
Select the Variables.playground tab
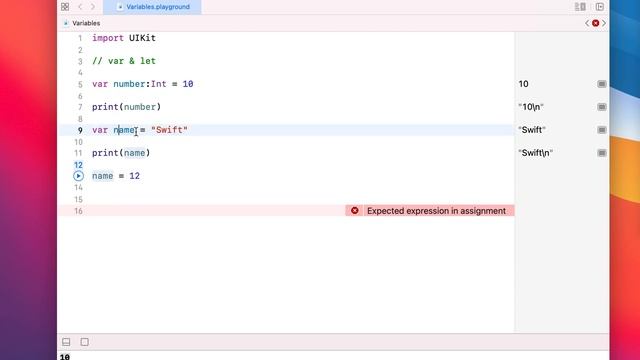153,7
